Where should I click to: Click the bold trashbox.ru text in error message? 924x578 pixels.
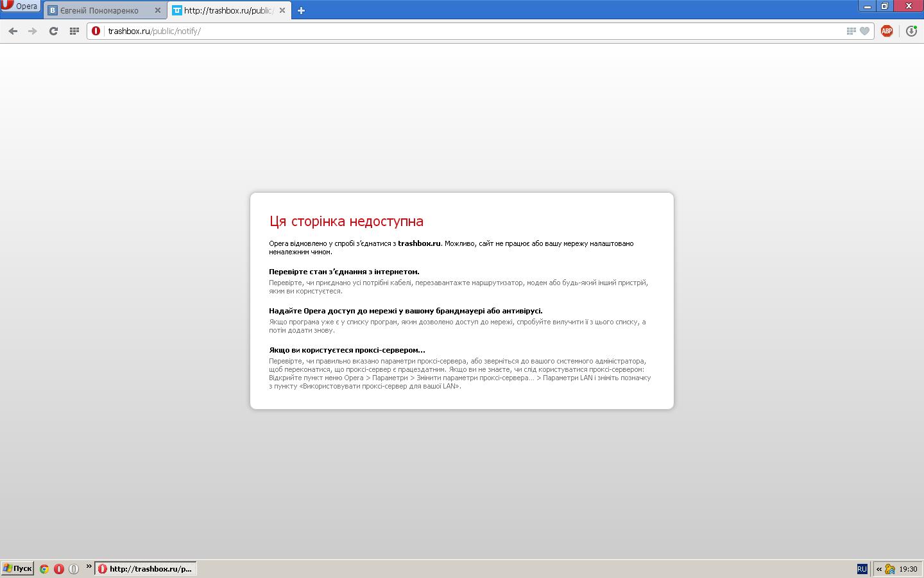[419, 243]
